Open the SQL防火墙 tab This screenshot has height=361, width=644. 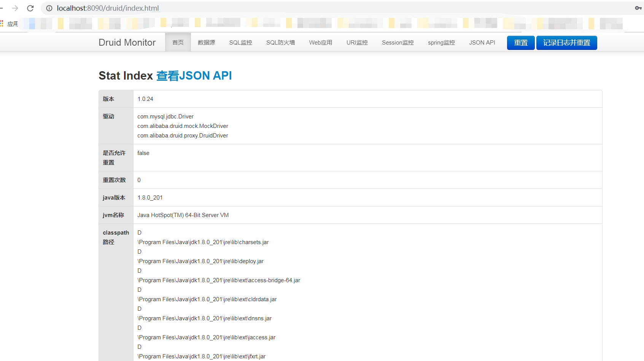[x=281, y=42]
